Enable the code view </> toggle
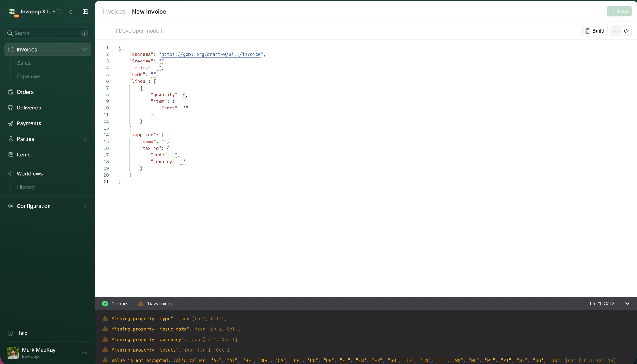The width and height of the screenshot is (637, 364). coord(626,31)
